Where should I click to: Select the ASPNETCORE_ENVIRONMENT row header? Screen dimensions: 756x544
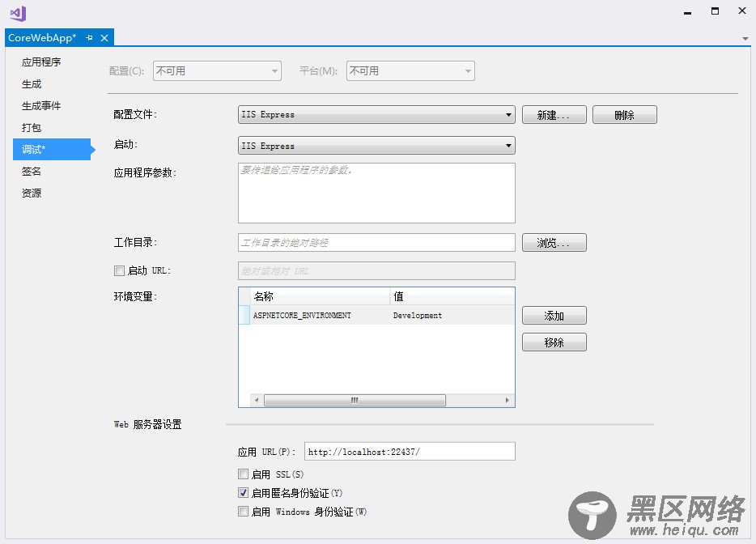click(x=244, y=315)
